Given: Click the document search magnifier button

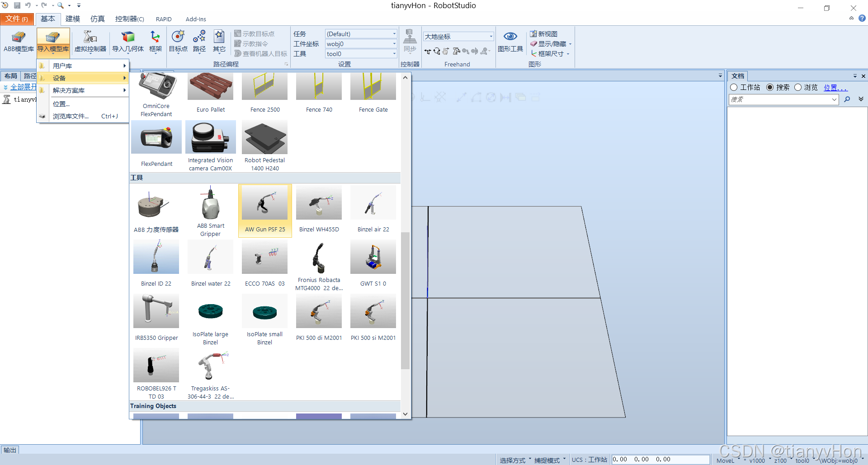Looking at the screenshot, I should (847, 99).
